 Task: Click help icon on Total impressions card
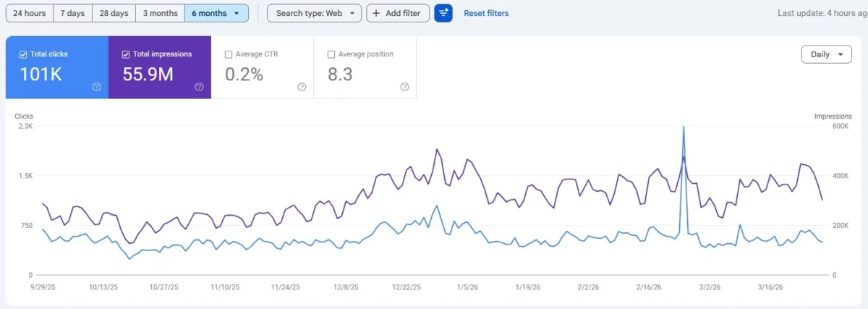pos(199,87)
